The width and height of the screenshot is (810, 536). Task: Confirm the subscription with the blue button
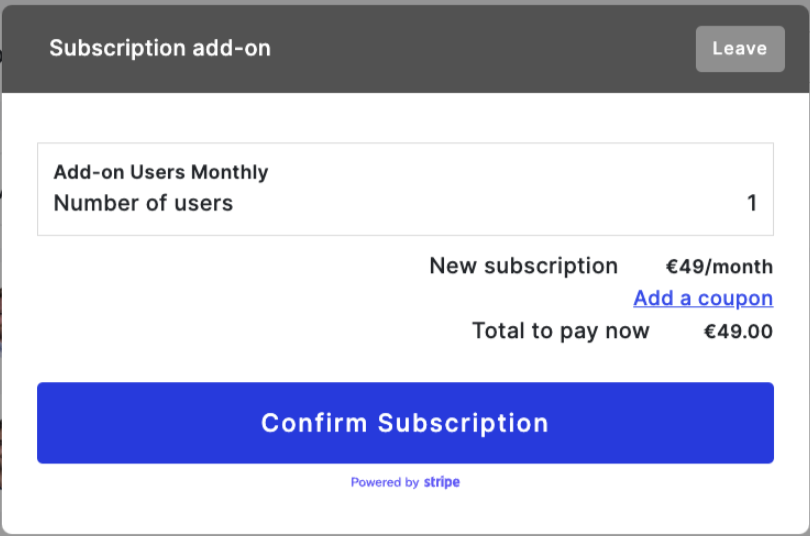(405, 423)
